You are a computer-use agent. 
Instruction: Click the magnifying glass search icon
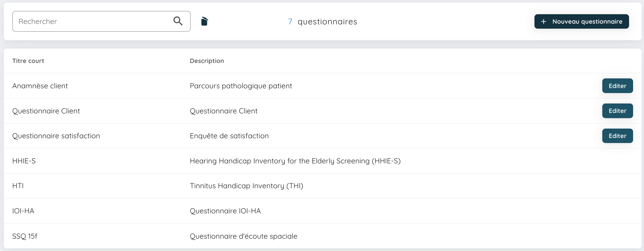click(178, 21)
